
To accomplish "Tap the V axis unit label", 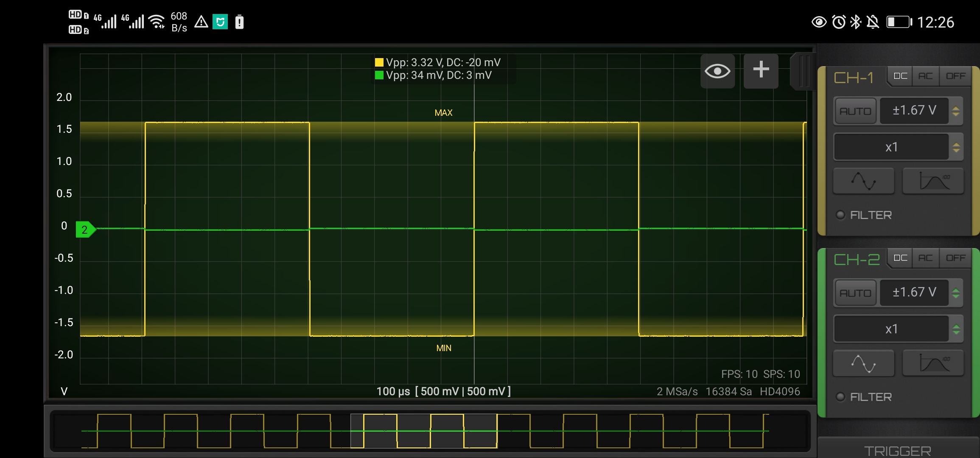I will click(64, 391).
